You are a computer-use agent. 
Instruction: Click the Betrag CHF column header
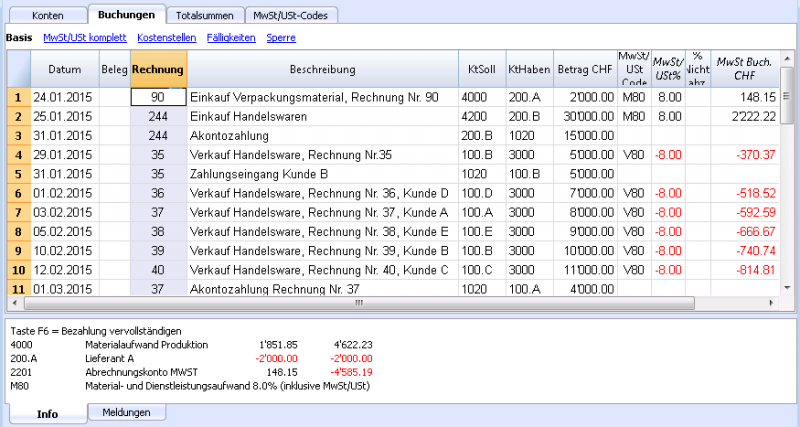[585, 69]
